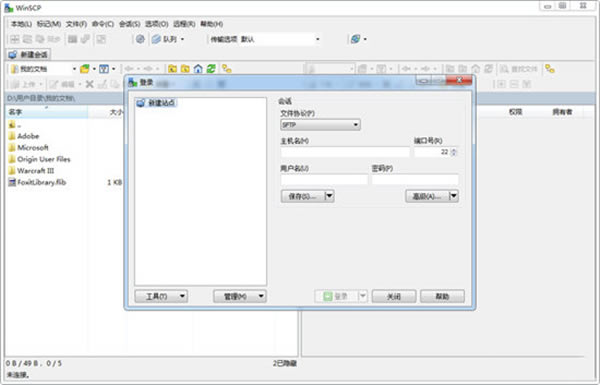Click the preferences gear icon in the main toolbar
The height and width of the screenshot is (385, 600).
click(140, 39)
